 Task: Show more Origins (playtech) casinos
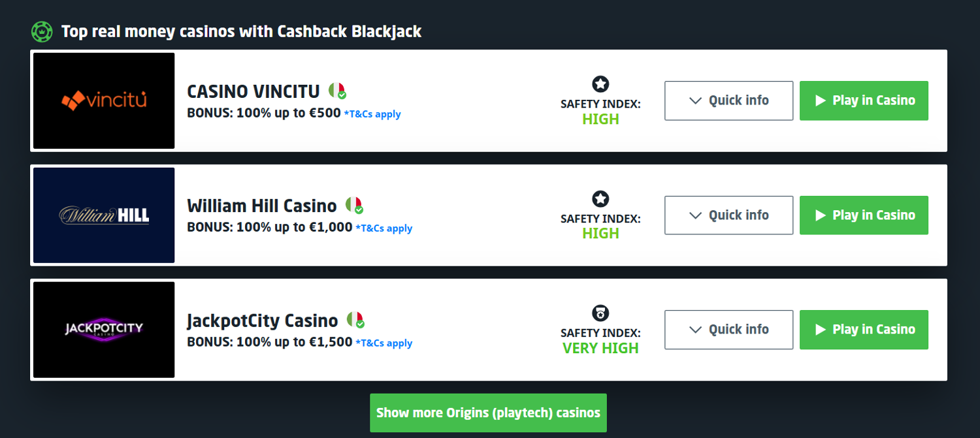[x=488, y=413]
